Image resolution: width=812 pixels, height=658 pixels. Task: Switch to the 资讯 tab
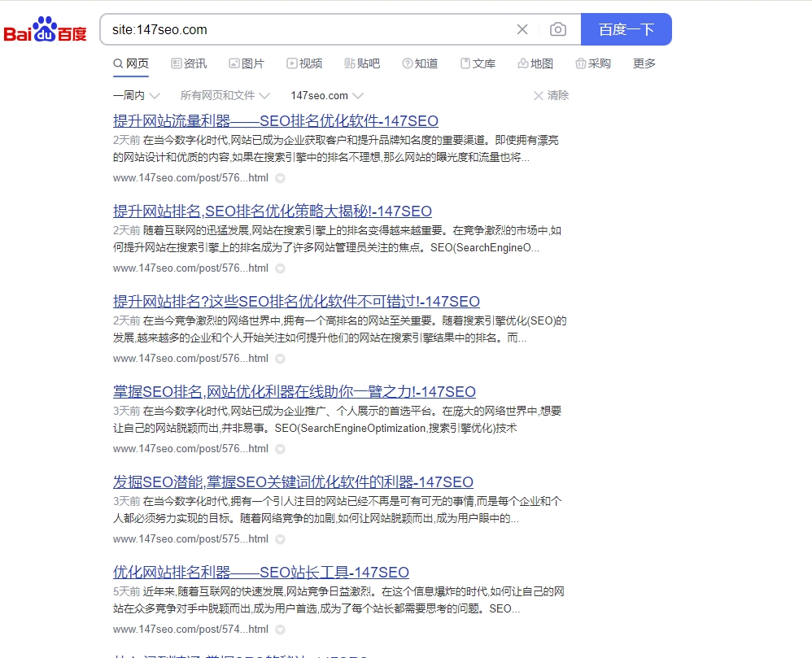click(189, 63)
